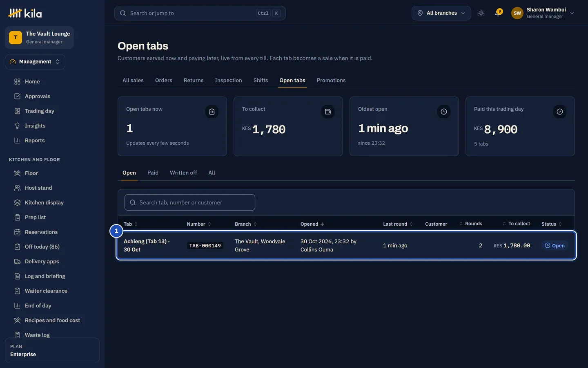Open Home in the sidebar
This screenshot has width=588, height=368.
(32, 81)
